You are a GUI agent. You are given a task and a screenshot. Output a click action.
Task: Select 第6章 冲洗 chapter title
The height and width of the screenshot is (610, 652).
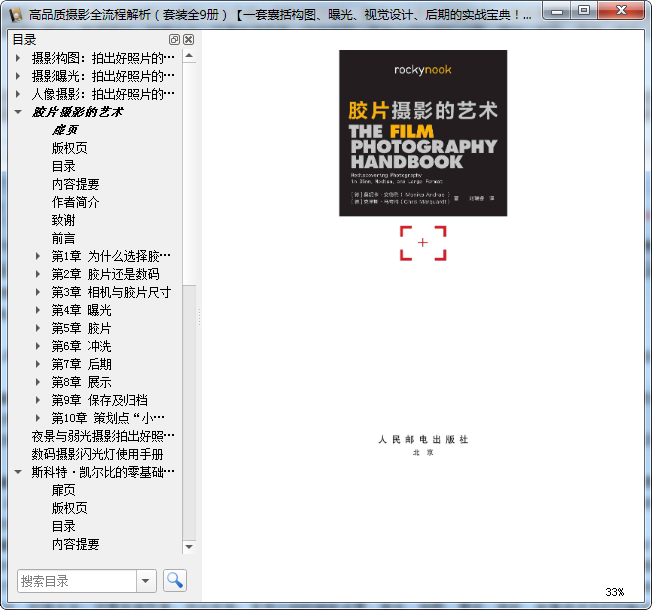(82, 346)
